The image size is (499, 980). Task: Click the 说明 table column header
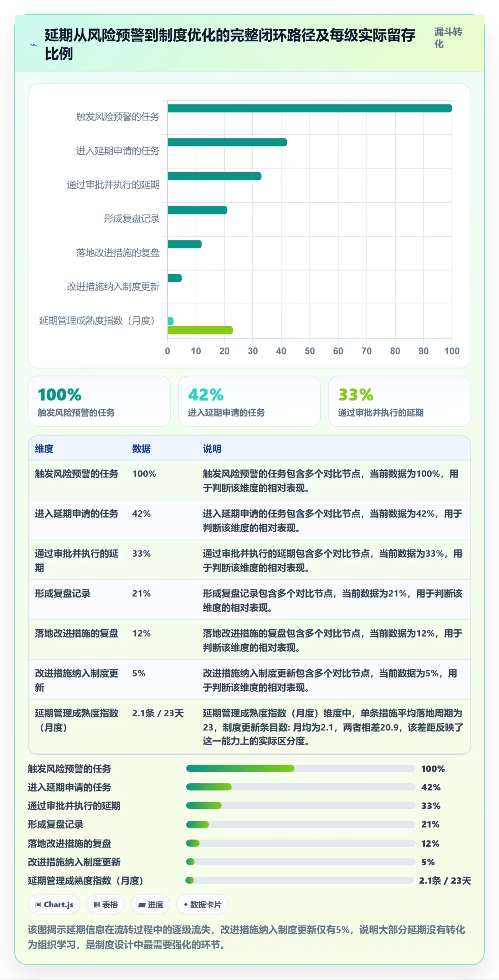(212, 449)
